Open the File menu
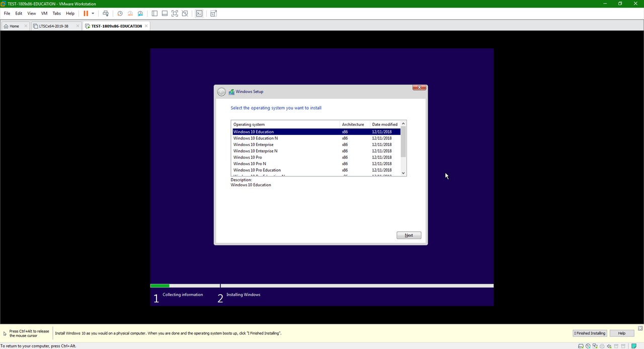 (7, 14)
